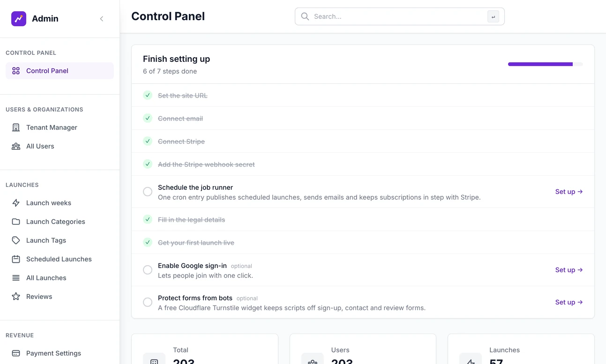Open the Scheduled Launches calendar icon

pos(16,259)
